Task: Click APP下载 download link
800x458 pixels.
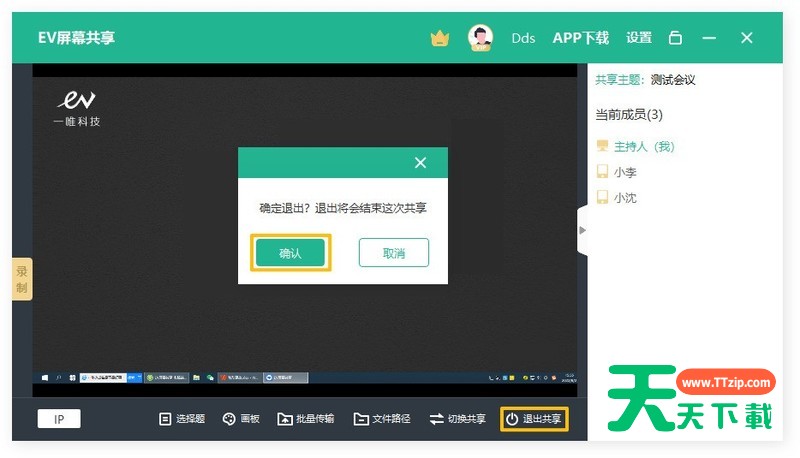Action: (580, 38)
